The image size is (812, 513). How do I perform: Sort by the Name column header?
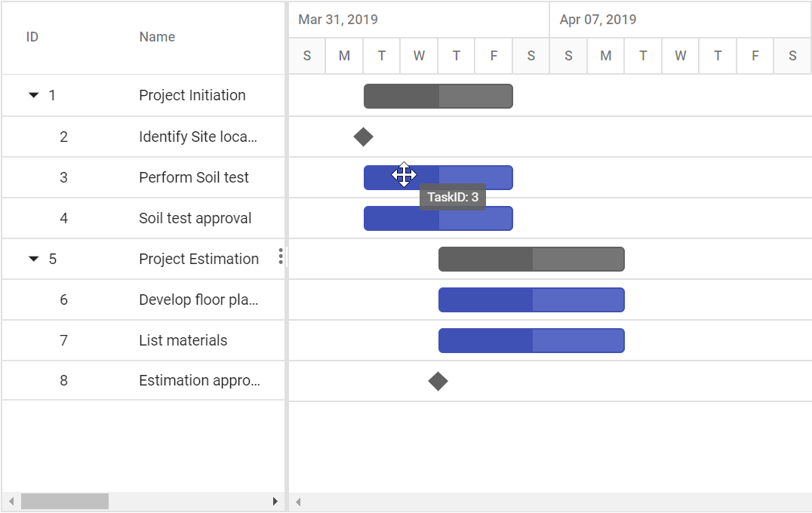click(x=157, y=37)
